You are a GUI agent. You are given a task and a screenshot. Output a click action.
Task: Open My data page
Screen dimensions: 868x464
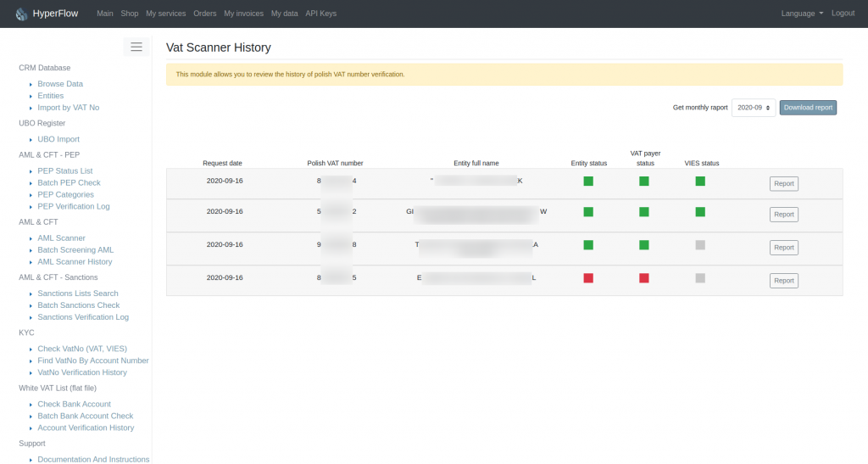click(x=285, y=14)
